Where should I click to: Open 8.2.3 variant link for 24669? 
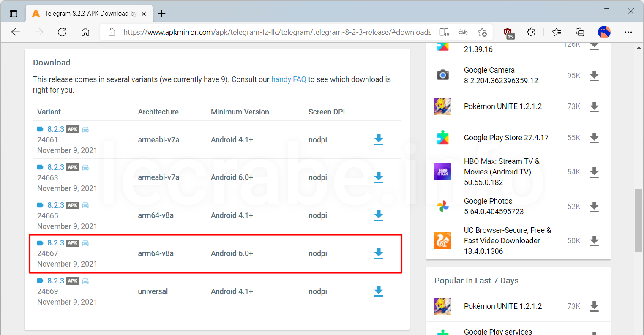(x=56, y=281)
